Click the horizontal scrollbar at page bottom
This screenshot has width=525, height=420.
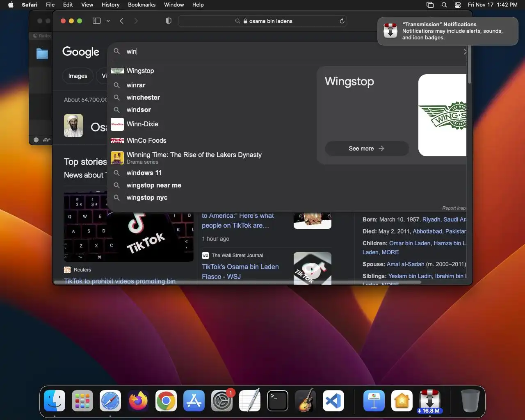point(238,282)
